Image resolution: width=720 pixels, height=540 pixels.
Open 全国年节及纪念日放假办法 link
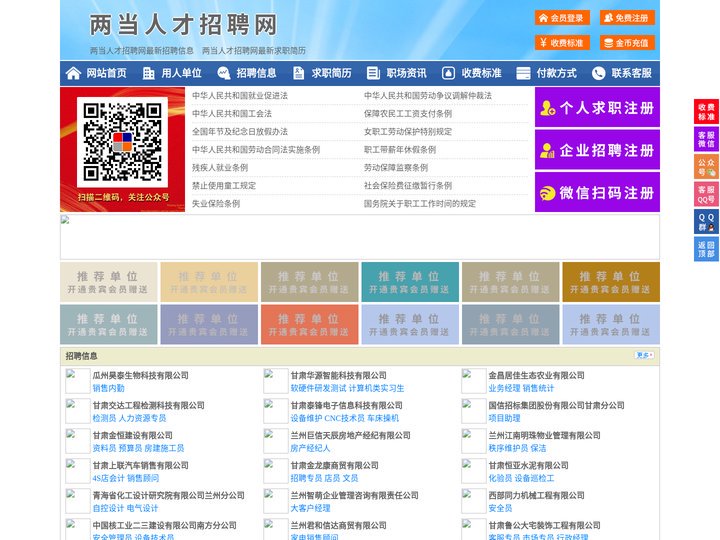240,131
